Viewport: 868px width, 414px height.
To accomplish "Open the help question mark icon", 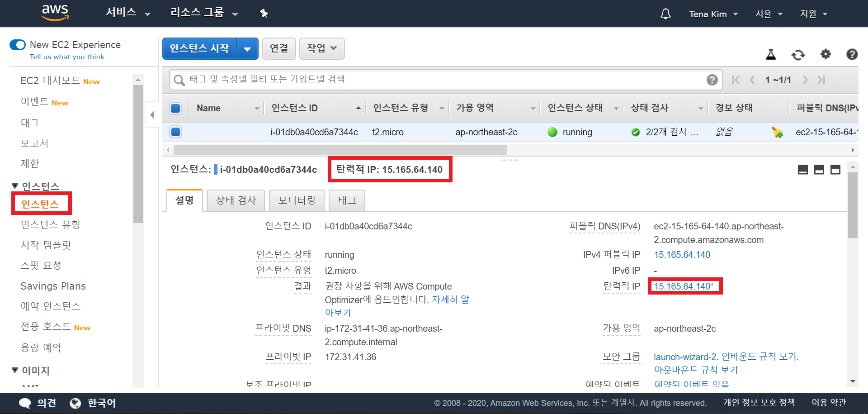I will pos(852,54).
